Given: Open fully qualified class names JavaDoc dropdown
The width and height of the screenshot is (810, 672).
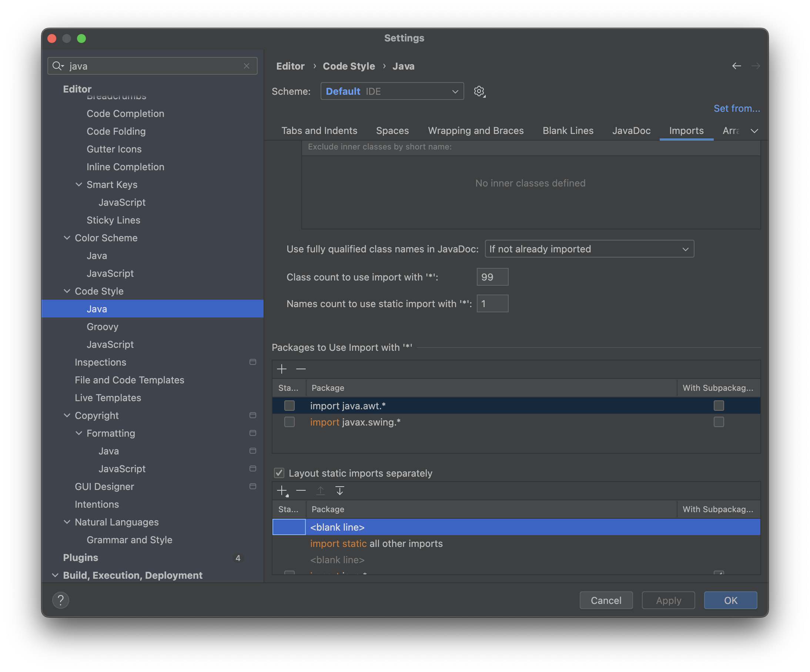Looking at the screenshot, I should pos(589,249).
